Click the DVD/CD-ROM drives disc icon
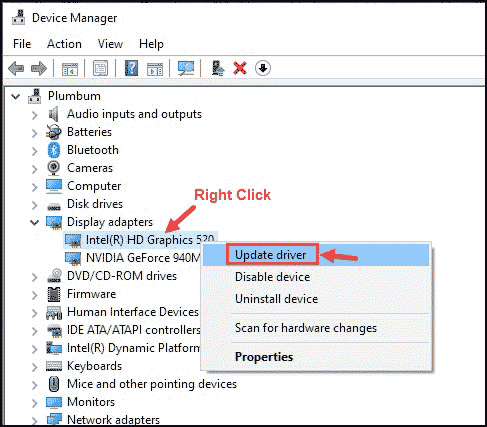Screen dimensions: 487x427 [54, 276]
